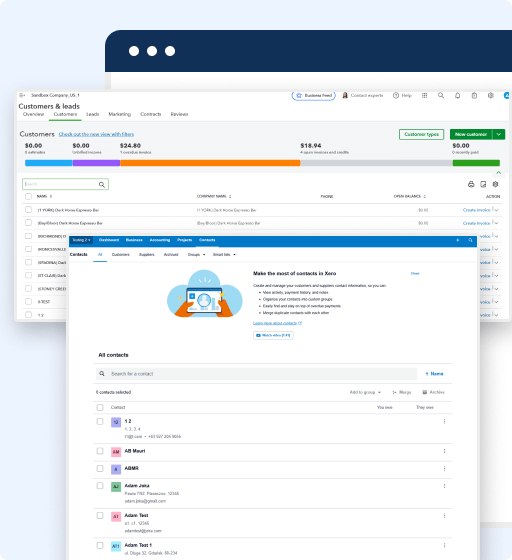Open the options menu for AB Mauri

coord(445,451)
